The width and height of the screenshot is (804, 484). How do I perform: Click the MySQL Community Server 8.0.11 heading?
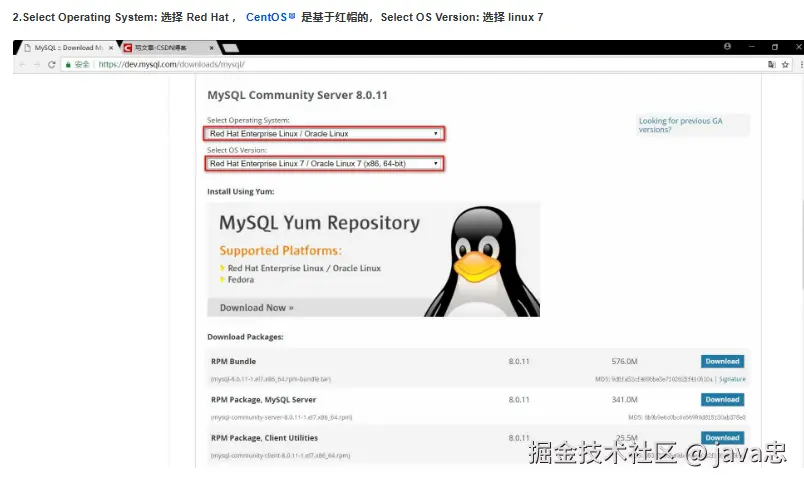[297, 95]
